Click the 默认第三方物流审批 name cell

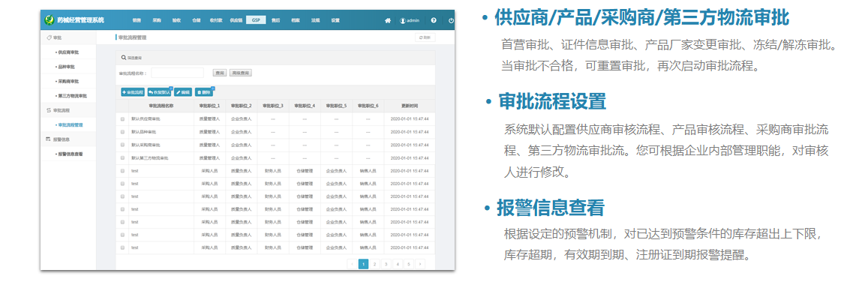click(161, 157)
